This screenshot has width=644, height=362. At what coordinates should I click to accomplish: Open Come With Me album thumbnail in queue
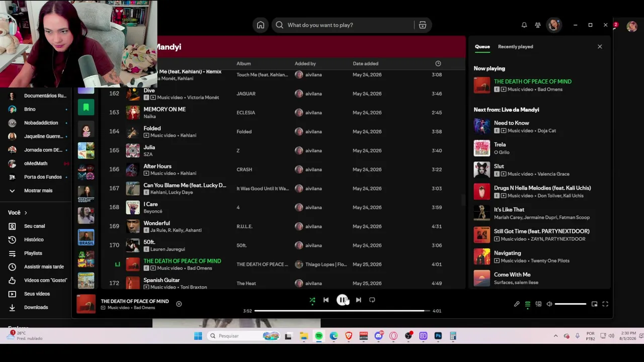(482, 279)
